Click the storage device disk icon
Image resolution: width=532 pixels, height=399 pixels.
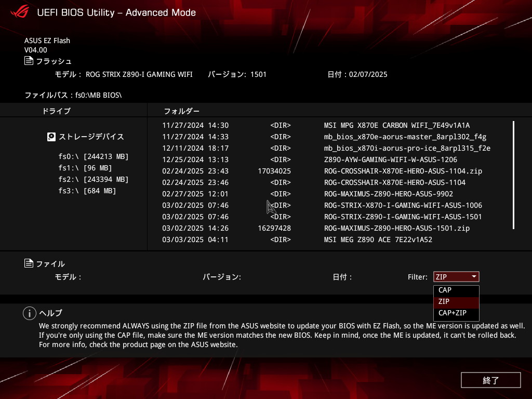(x=51, y=137)
